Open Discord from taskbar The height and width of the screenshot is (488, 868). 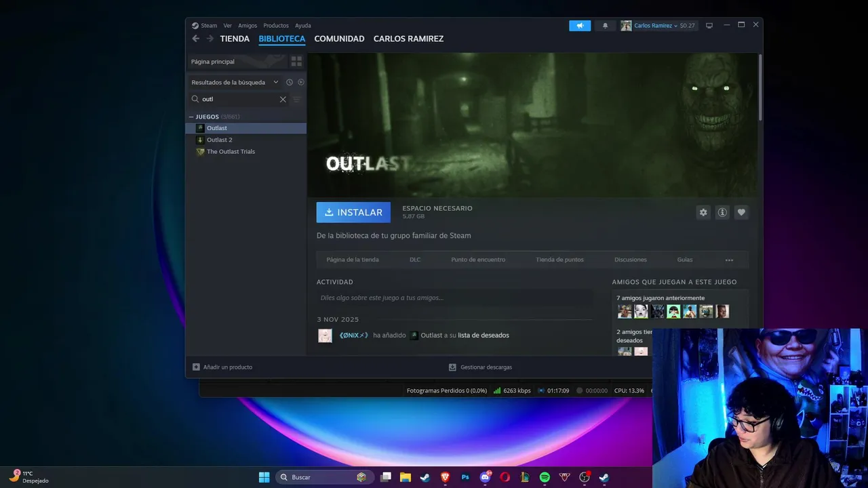(x=486, y=477)
